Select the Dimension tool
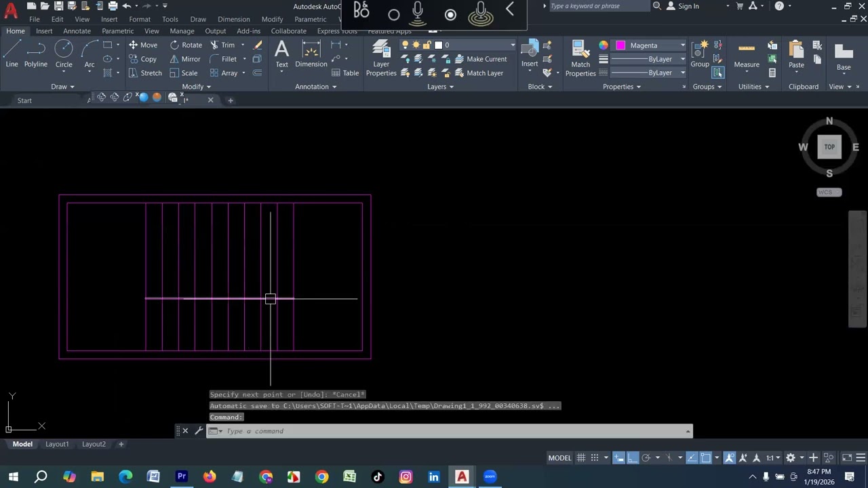Screen dimensions: 868x488 [311, 54]
